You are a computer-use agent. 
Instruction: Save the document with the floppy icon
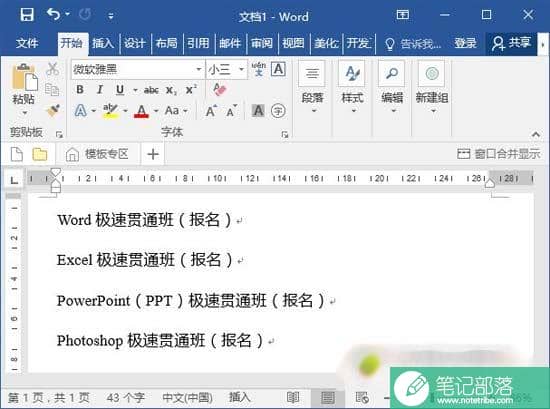27,15
